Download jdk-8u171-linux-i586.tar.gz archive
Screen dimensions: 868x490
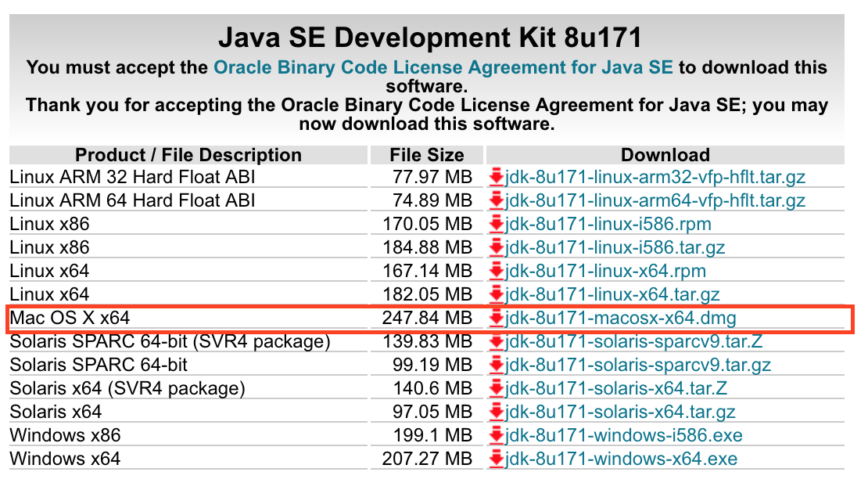click(615, 248)
